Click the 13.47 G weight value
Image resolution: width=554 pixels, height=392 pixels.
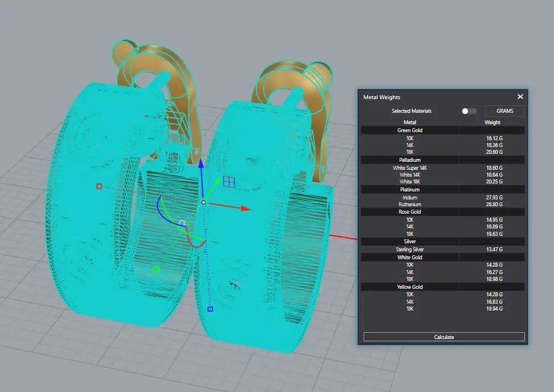point(494,250)
